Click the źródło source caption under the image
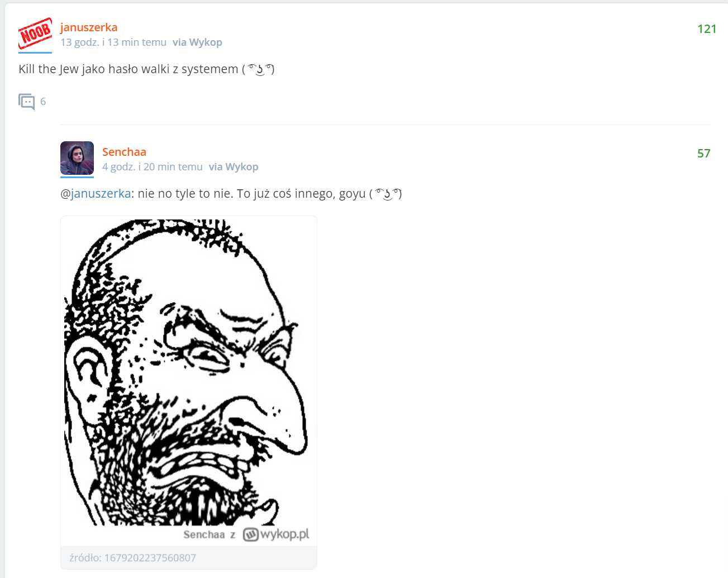This screenshot has width=728, height=578. pos(133,558)
